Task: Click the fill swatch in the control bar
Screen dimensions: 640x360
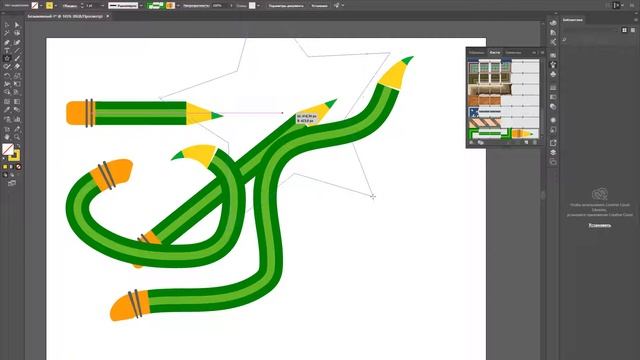Action: coord(35,6)
